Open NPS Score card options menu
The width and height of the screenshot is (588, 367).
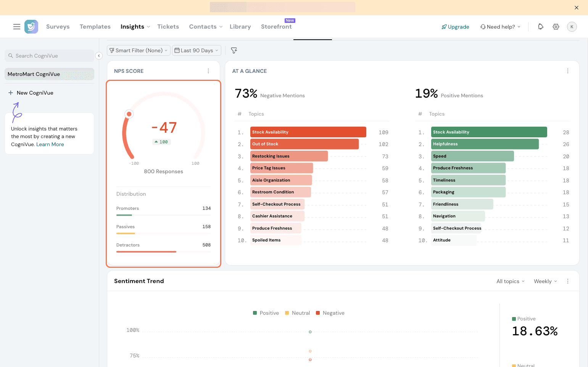tap(208, 71)
